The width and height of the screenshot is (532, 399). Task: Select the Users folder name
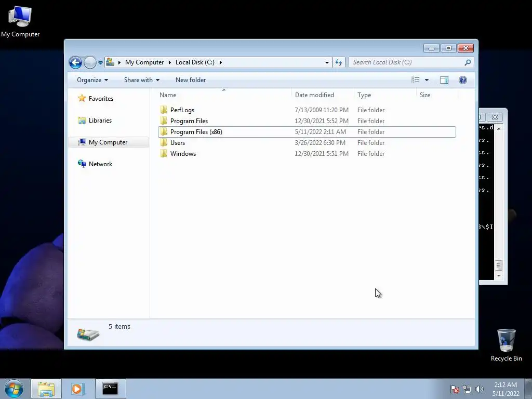tap(178, 142)
